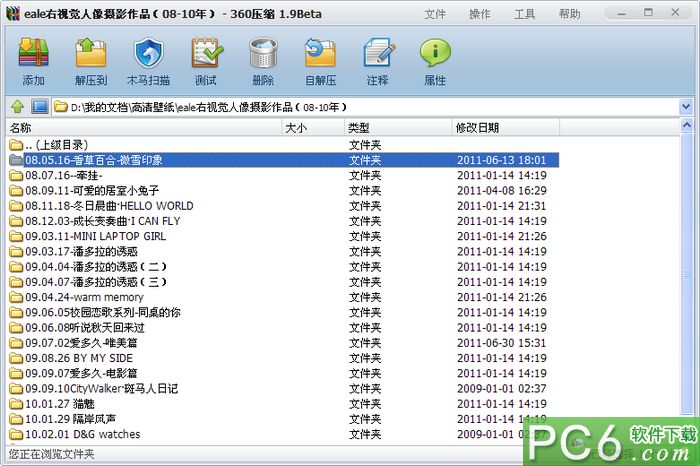The height and width of the screenshot is (466, 700).
Task: Select folder 09.03.11-MINI LAPTOP GIRL
Action: (x=283, y=236)
